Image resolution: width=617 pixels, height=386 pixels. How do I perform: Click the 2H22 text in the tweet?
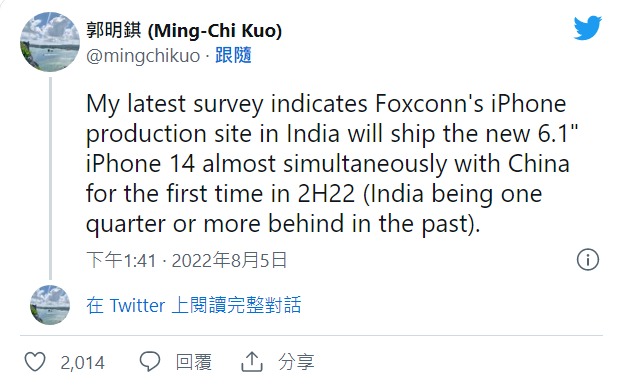326,194
